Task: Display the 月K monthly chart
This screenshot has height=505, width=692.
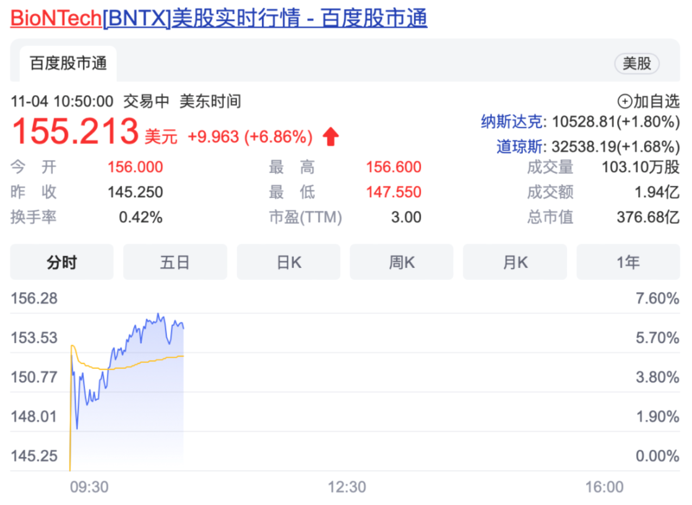Action: tap(515, 262)
